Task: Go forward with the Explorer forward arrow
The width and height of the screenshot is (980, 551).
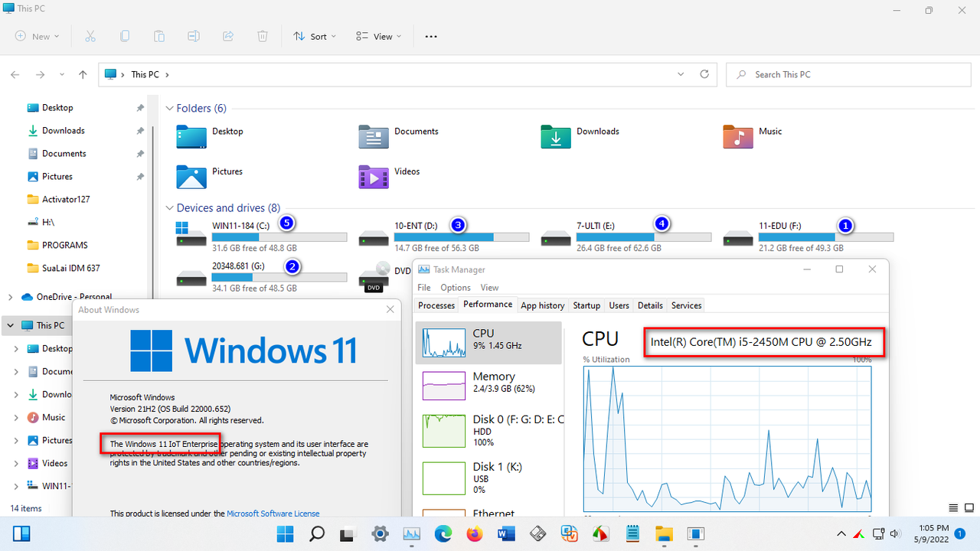Action: (x=40, y=74)
